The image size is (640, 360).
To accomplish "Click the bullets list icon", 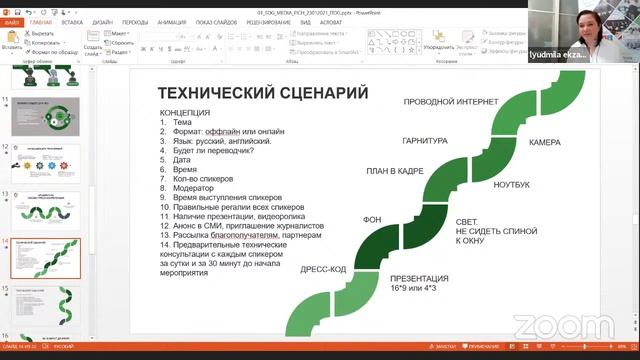I will [231, 37].
